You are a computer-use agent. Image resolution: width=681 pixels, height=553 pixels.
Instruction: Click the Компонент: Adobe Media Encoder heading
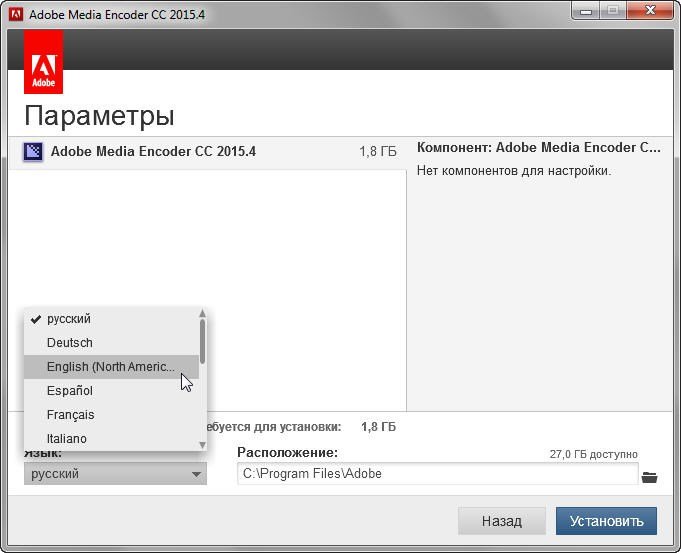(539, 148)
